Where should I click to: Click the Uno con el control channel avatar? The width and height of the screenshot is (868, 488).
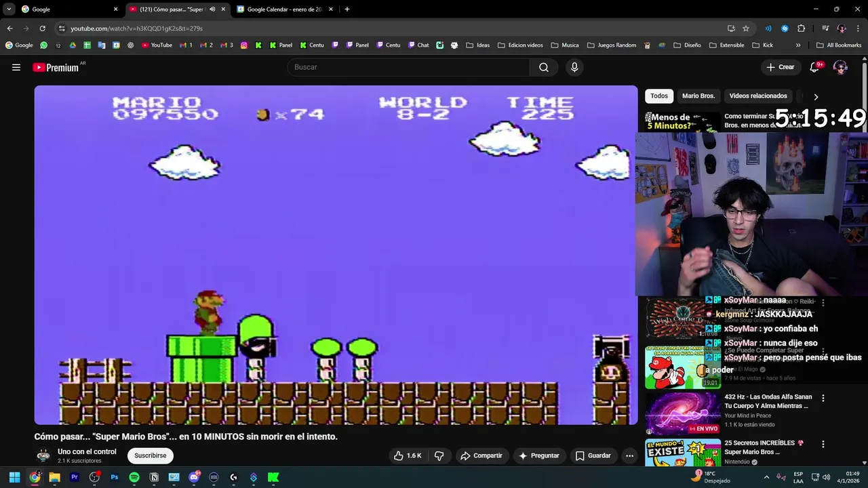click(x=43, y=455)
